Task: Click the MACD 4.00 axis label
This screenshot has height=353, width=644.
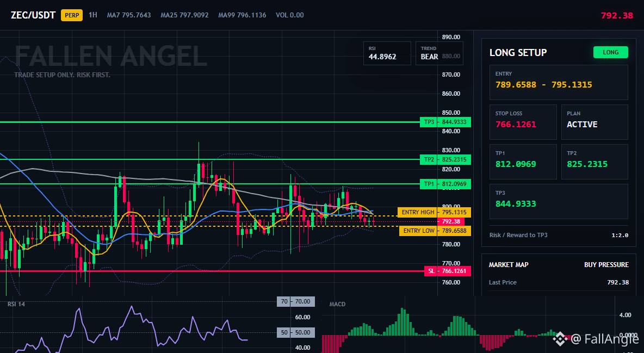Action: tap(625, 315)
